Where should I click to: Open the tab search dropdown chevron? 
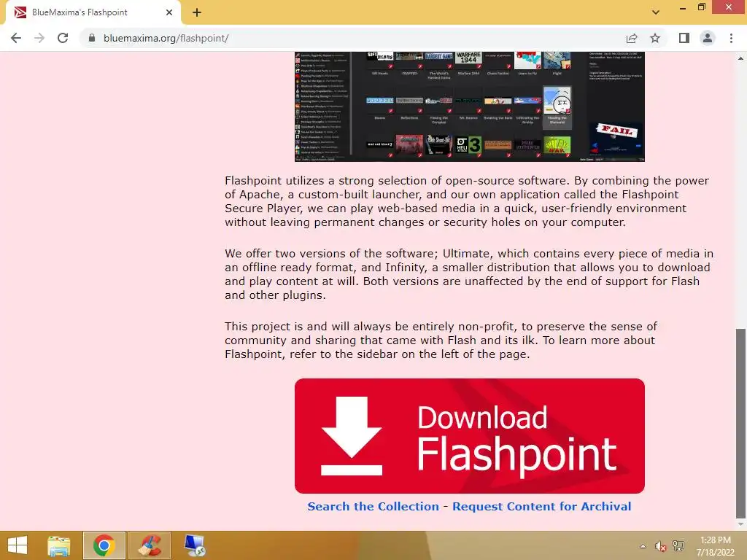pos(656,12)
